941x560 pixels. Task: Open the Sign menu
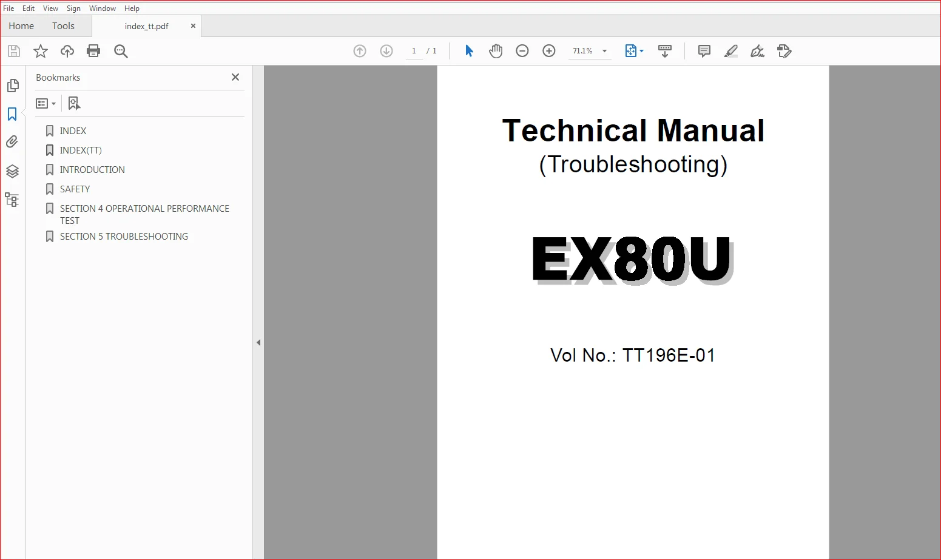tap(73, 8)
